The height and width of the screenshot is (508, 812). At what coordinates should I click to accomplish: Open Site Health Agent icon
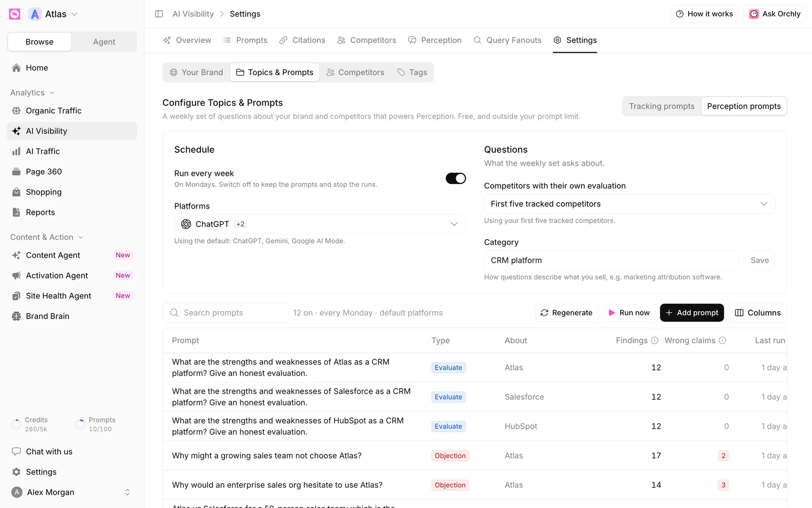16,296
